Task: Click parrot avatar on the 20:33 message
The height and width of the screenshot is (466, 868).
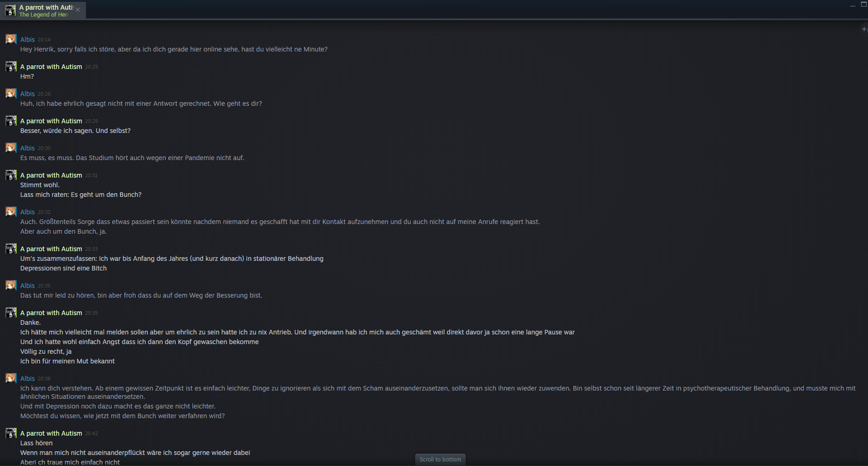Action: [11, 248]
